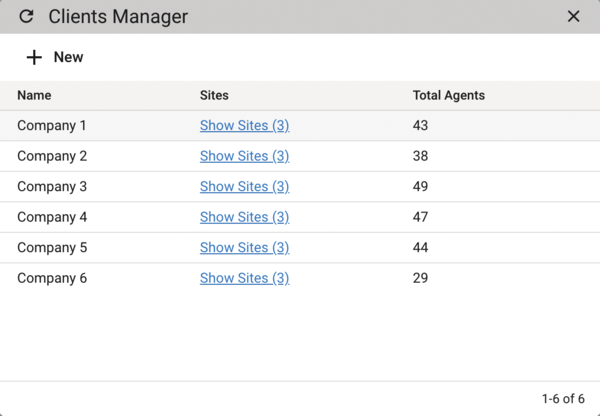This screenshot has height=416, width=600.
Task: Select the Company 5 row name
Action: pos(52,248)
